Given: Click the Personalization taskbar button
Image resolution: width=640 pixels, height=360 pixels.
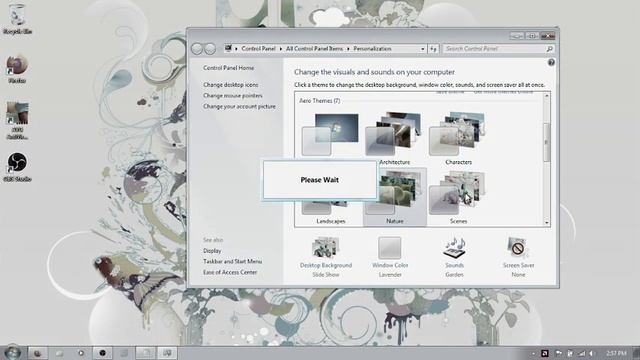Looking at the screenshot, I should (x=167, y=353).
